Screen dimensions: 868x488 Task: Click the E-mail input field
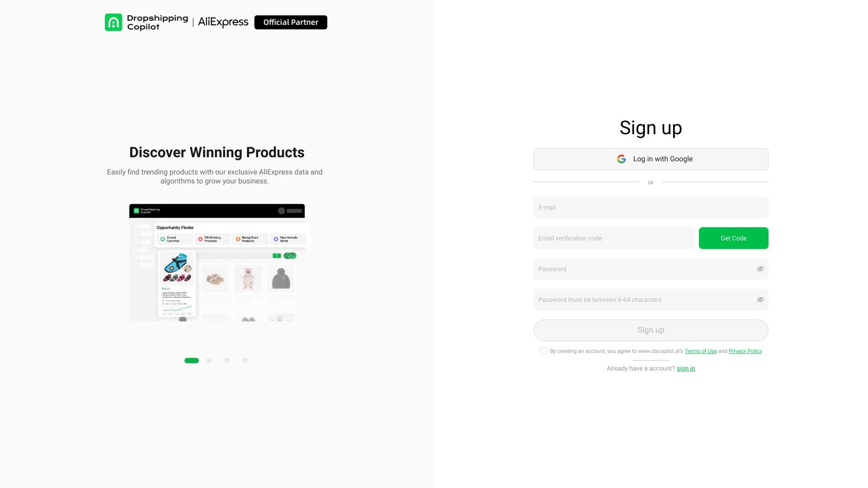[651, 207]
